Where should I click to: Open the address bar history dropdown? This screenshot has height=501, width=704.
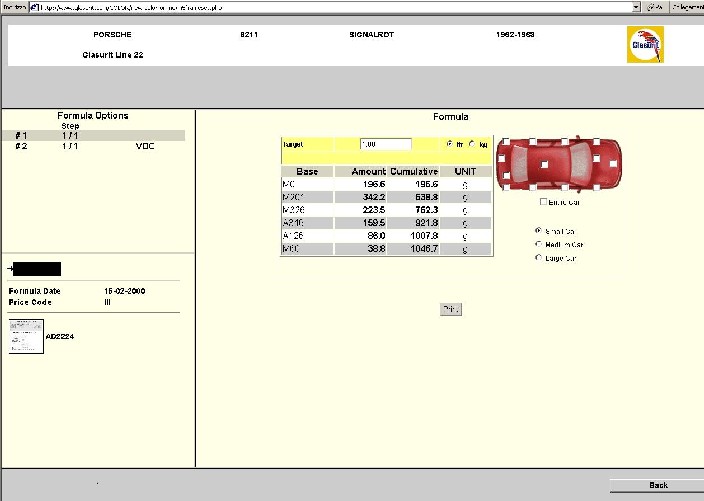click(x=636, y=7)
